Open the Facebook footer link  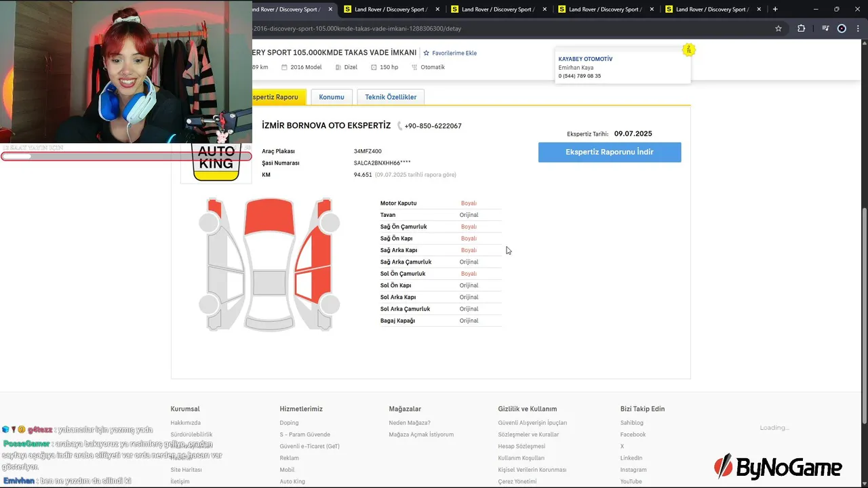tap(633, 434)
